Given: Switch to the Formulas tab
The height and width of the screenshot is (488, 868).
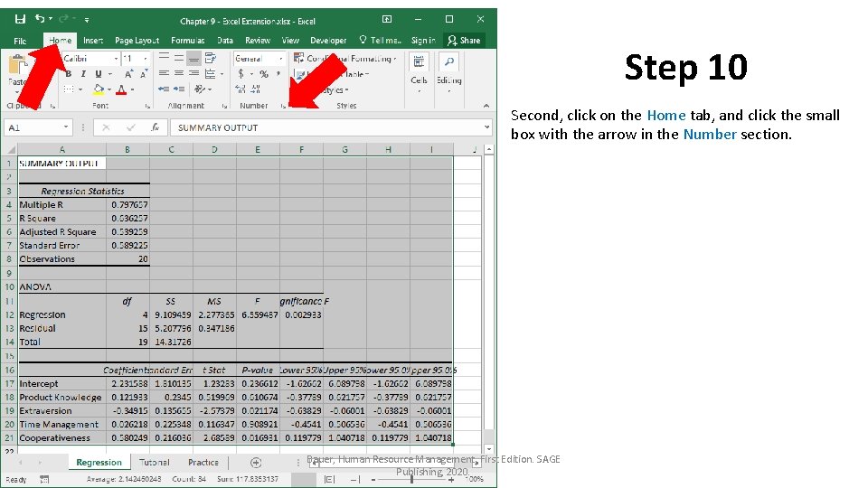Looking at the screenshot, I should point(188,41).
